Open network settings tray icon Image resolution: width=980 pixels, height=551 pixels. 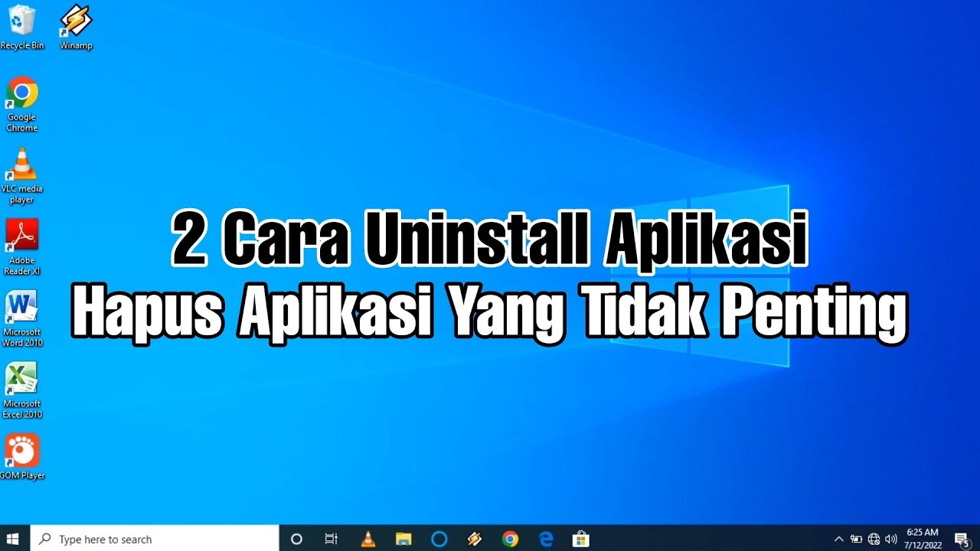point(874,539)
